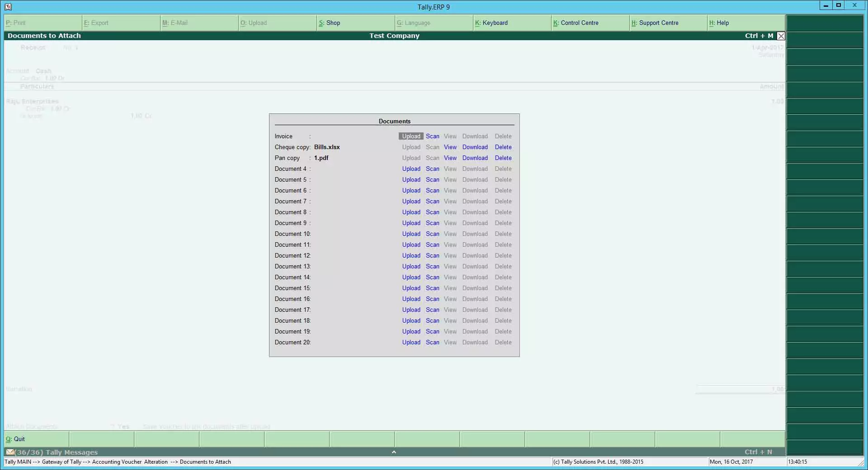Scan a document for the Invoice row

click(432, 136)
